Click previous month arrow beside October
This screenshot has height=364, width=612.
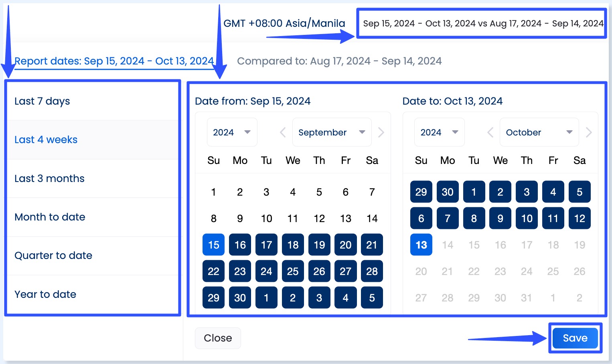coord(490,132)
